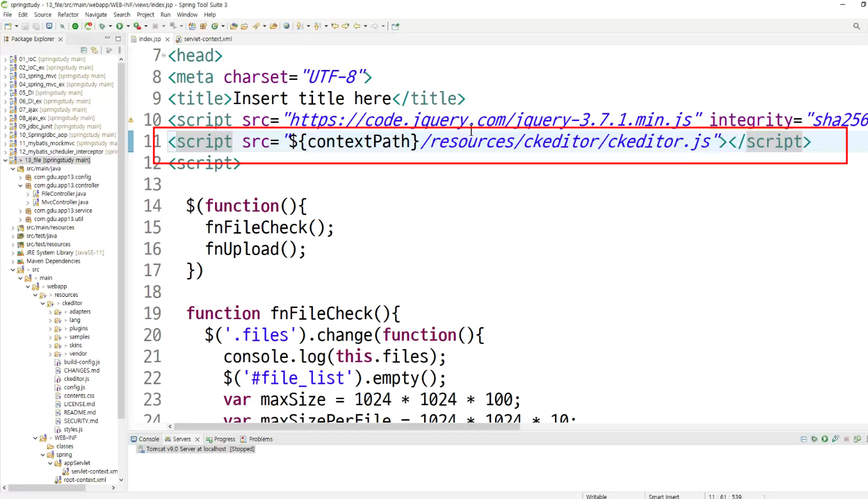Click the Save toolbar icon
This screenshot has height=499, width=868.
[25, 26]
